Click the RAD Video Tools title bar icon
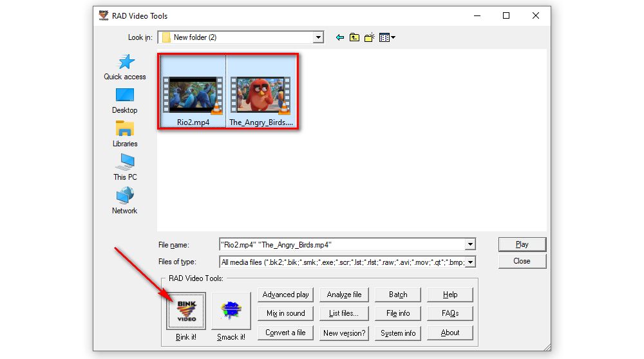 point(104,15)
